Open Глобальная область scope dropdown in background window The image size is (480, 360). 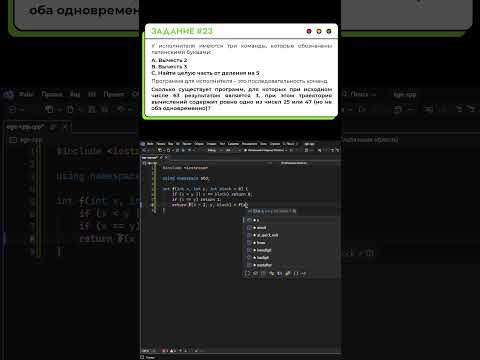pyautogui.click(x=370, y=140)
